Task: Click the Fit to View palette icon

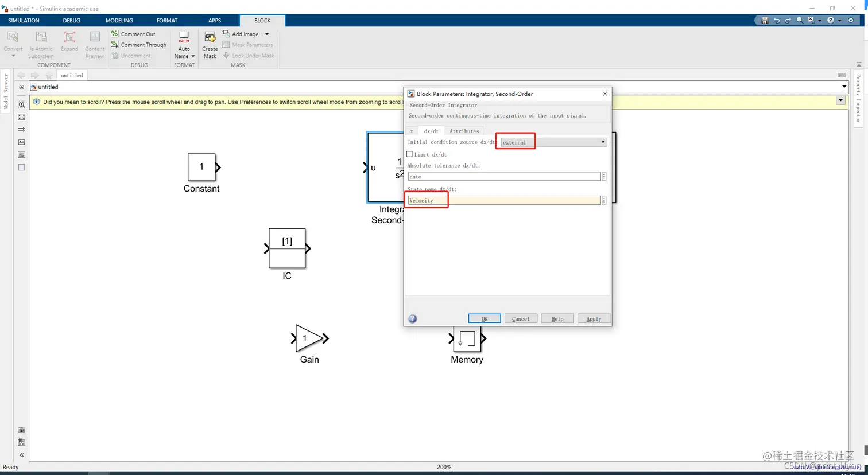Action: 22,117
